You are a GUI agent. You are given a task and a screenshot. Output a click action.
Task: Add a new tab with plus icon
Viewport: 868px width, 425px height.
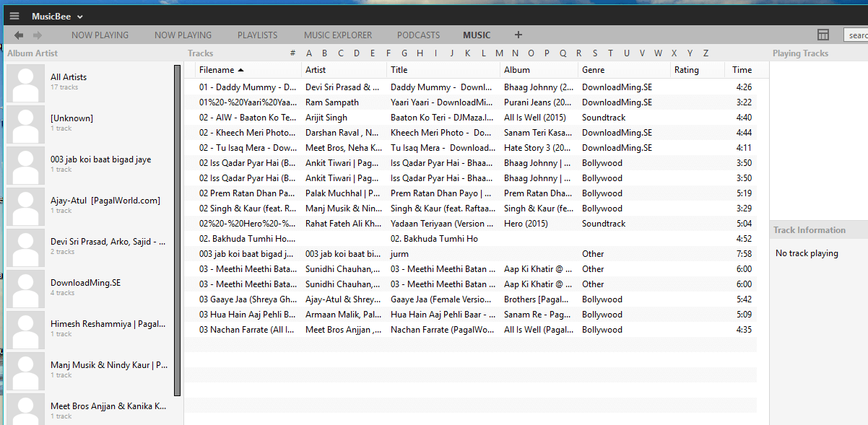click(x=518, y=35)
